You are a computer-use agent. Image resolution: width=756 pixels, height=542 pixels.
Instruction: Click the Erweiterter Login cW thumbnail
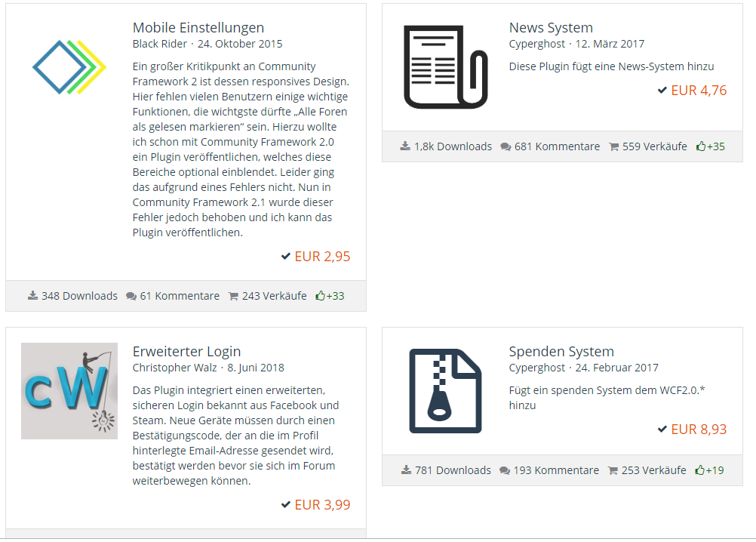[x=69, y=391]
